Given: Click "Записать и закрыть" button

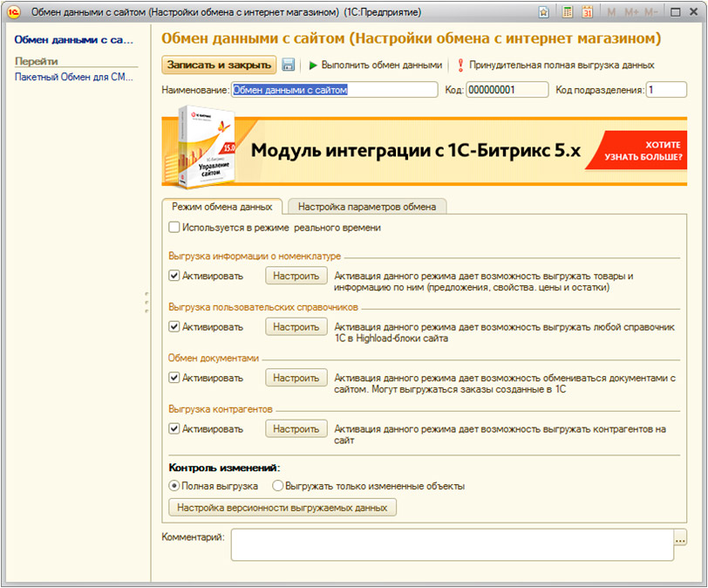Looking at the screenshot, I should (218, 65).
